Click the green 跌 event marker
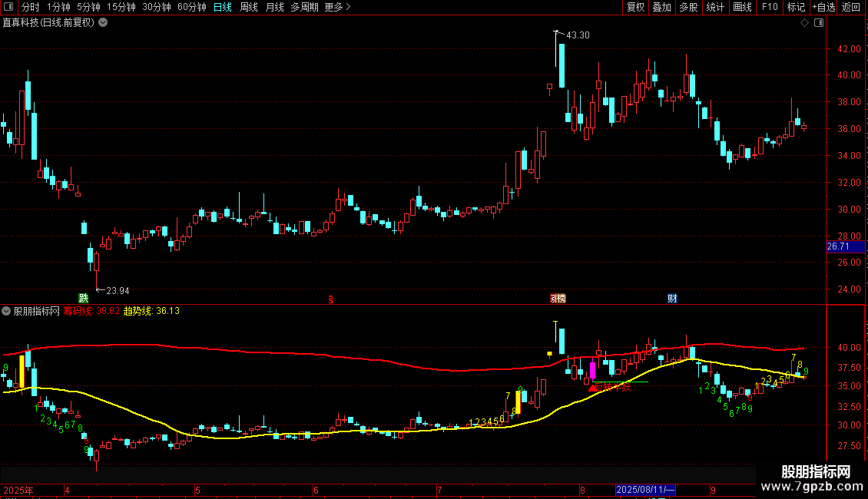 coord(84,299)
